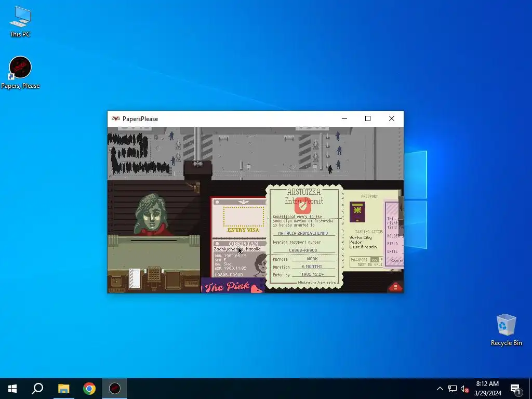Click Yurko City in the issuing cities list

click(x=361, y=237)
